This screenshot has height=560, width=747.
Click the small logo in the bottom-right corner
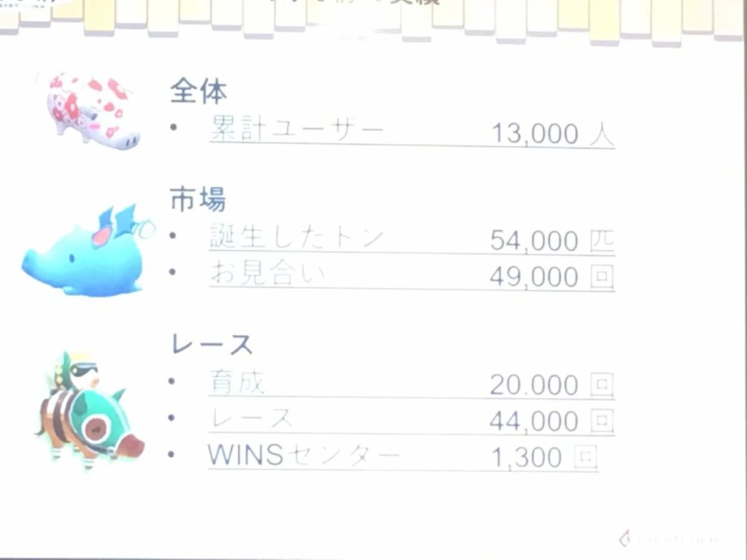(x=667, y=539)
